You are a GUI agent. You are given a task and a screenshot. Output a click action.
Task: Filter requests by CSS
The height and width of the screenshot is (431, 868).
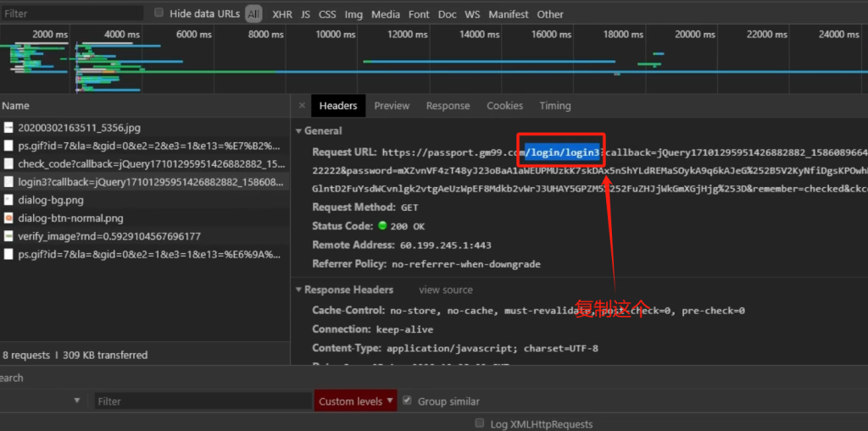click(327, 14)
